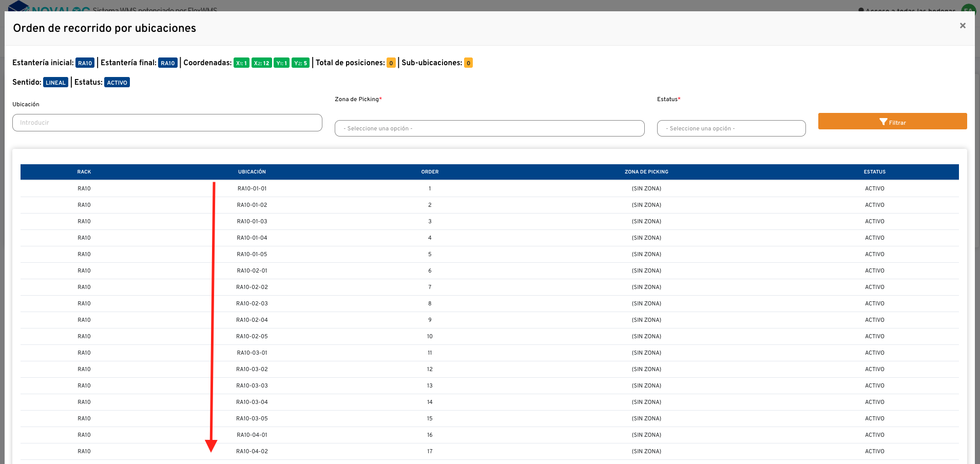Select the row for location RA10-01-01
Image resolution: width=980 pixels, height=464 pixels.
tap(252, 188)
